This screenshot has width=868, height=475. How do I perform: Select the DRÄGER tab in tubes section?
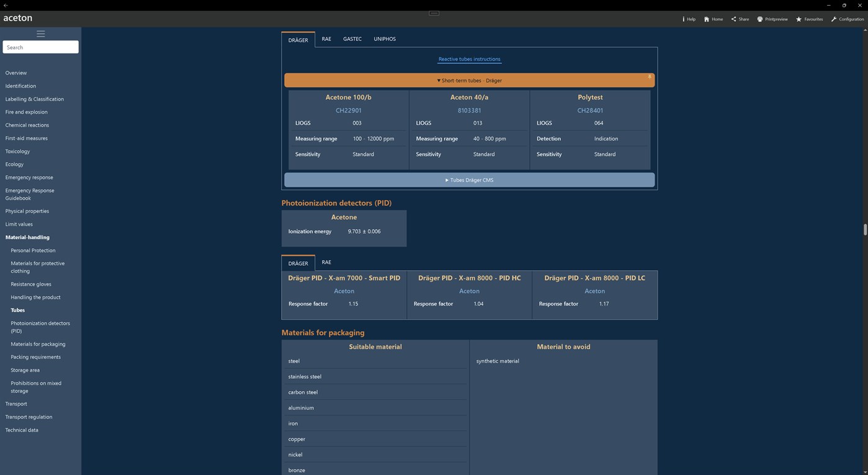298,40
